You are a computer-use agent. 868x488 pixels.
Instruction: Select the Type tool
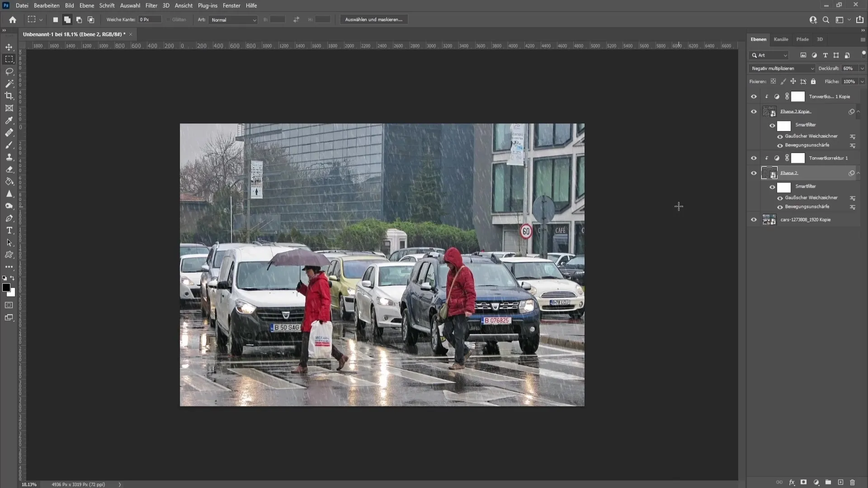[8, 231]
